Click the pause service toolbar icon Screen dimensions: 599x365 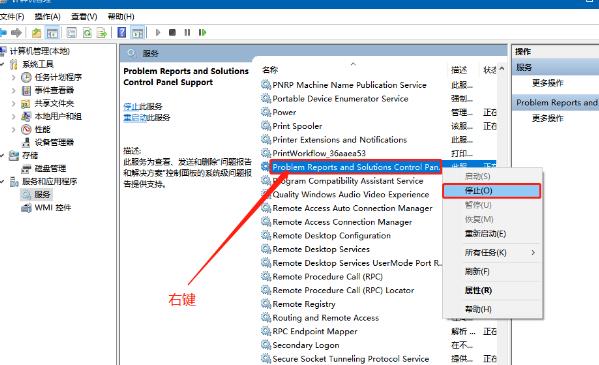pos(187,32)
